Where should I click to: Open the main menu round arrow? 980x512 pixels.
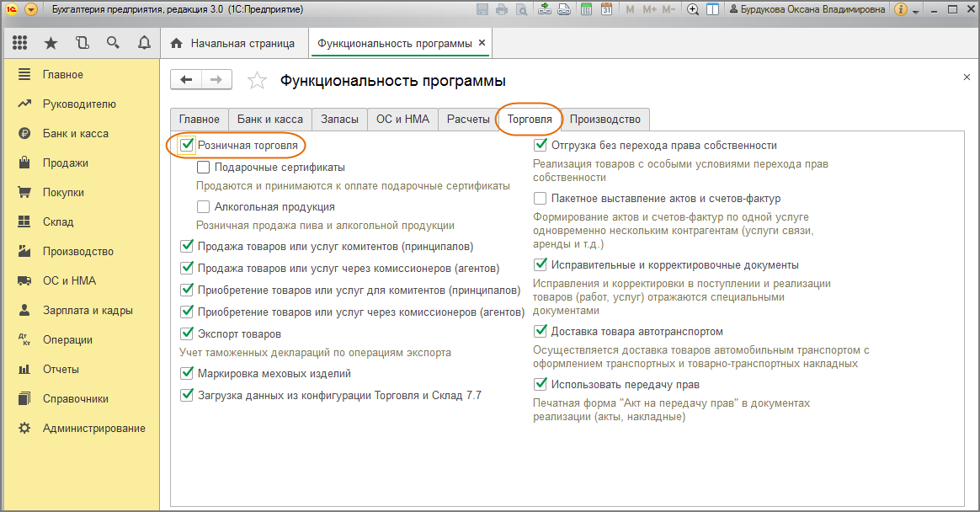click(x=30, y=9)
